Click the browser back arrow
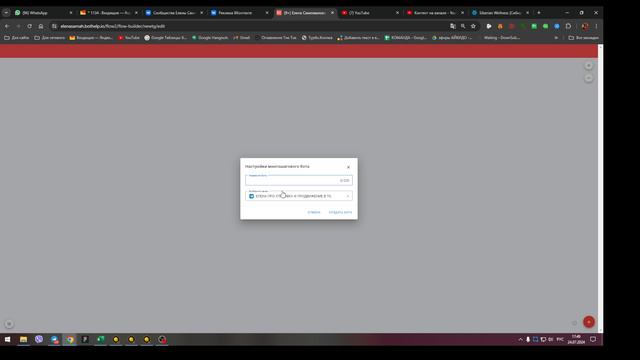 pos(7,26)
